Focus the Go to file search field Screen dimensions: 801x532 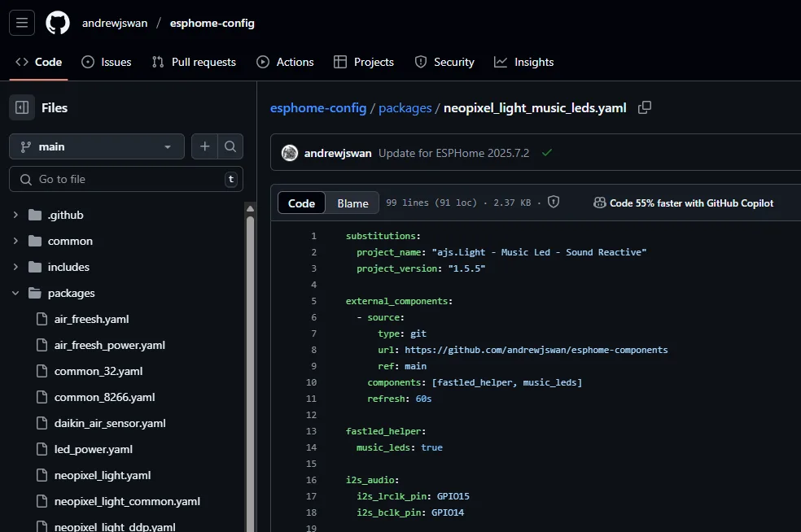125,179
